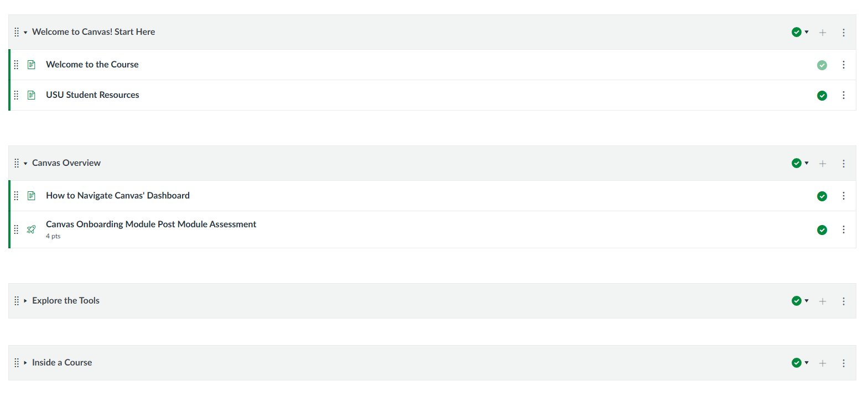Open the options menu for USU Student Resources
This screenshot has height=402, width=868.
(x=844, y=95)
